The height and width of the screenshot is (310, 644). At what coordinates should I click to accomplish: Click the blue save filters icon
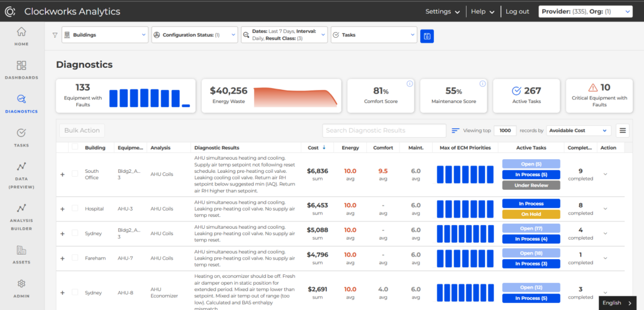[x=427, y=36]
